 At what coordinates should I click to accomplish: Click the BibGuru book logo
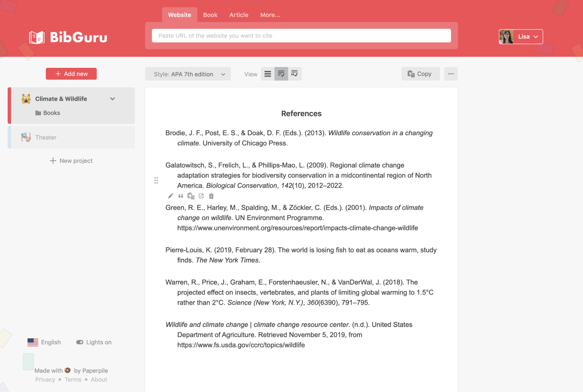pyautogui.click(x=37, y=37)
